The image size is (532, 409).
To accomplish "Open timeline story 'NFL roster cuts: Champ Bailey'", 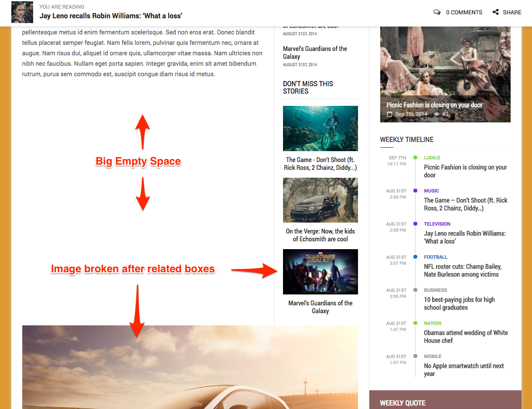I will click(x=463, y=270).
